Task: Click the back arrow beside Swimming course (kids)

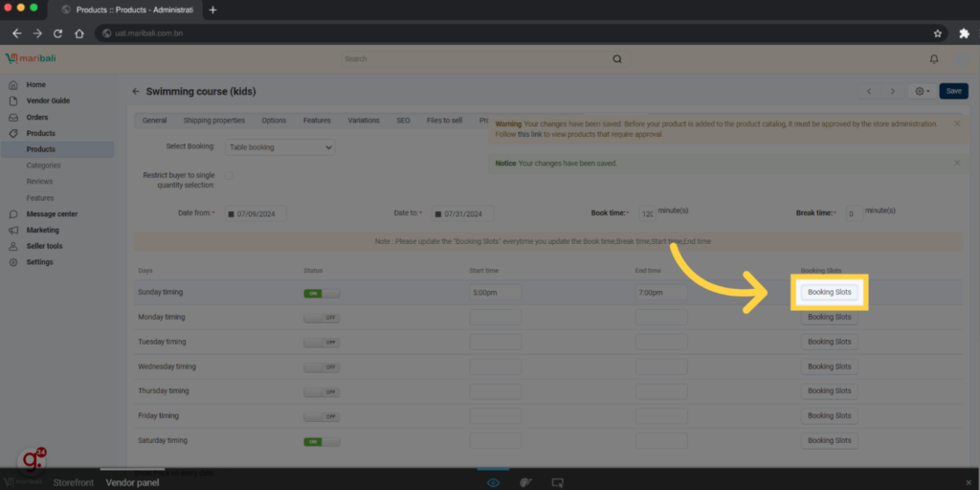Action: click(136, 92)
